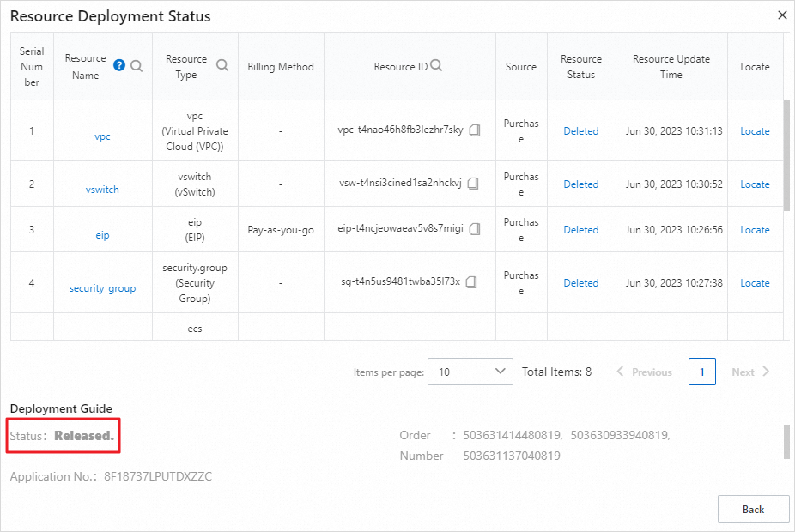Open the security_group resource link
795x532 pixels.
[102, 288]
